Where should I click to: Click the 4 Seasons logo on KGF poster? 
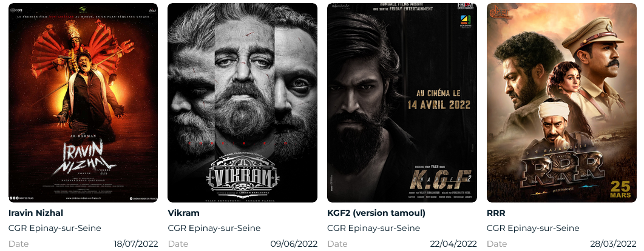[x=466, y=22]
